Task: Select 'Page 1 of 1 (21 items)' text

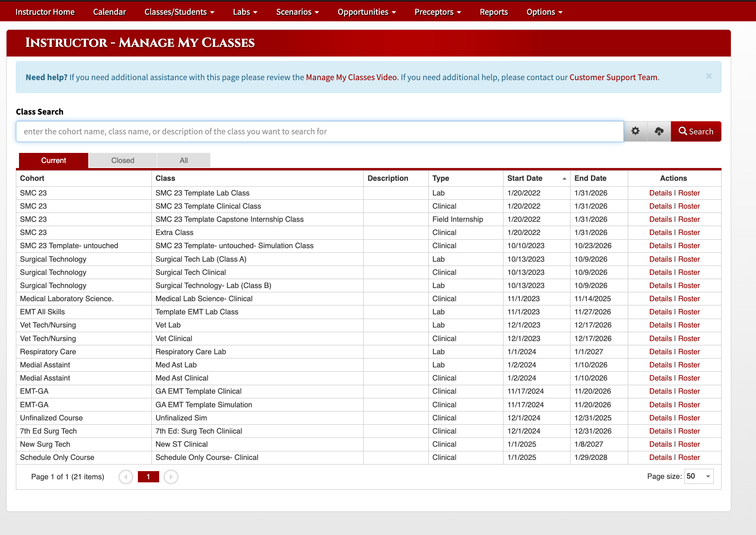Action: tap(67, 477)
